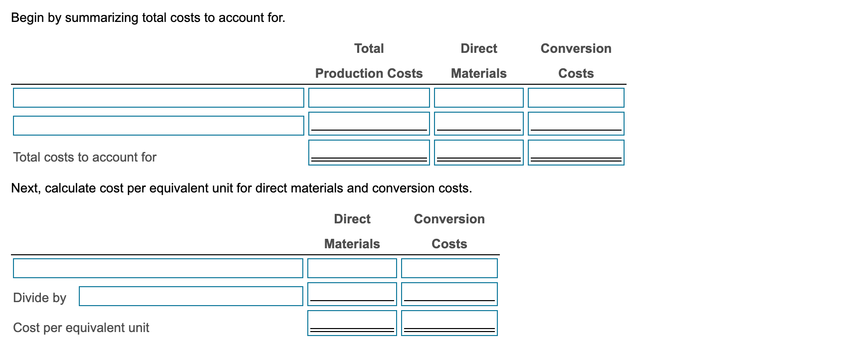Screen dimensions: 868x347
Task: Click the second Total Production Costs input box
Action: (369, 124)
